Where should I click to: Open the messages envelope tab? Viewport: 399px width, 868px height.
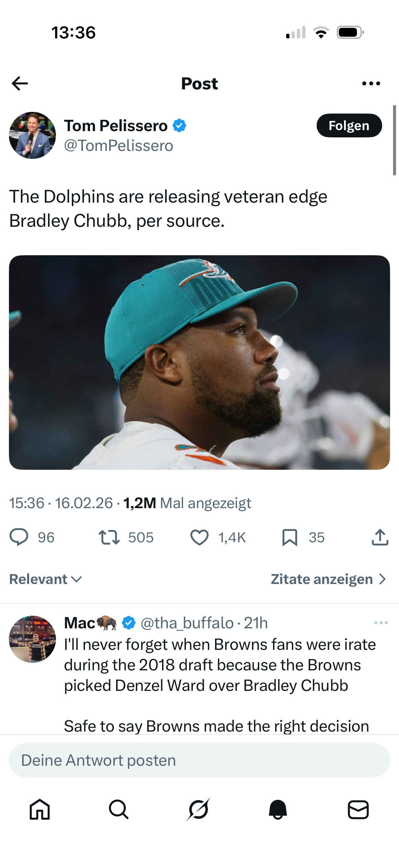(358, 809)
